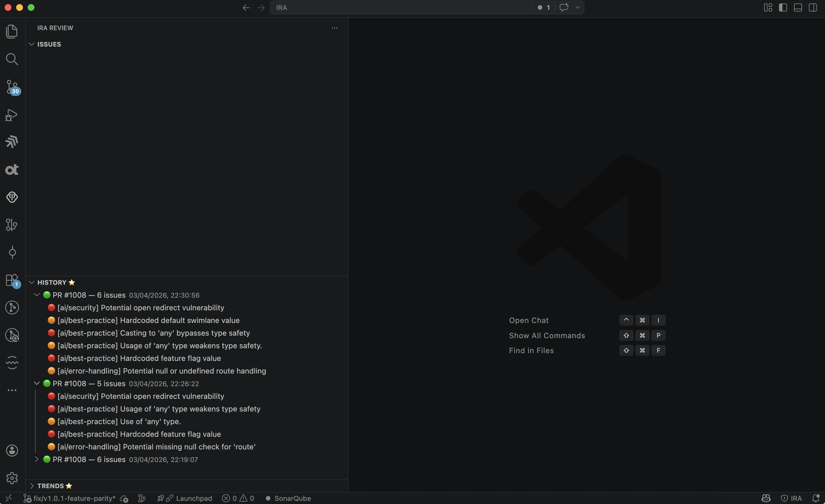Screen dimensions: 825x504
Task: Toggle the secondary side bar layout button
Action: 813,7
